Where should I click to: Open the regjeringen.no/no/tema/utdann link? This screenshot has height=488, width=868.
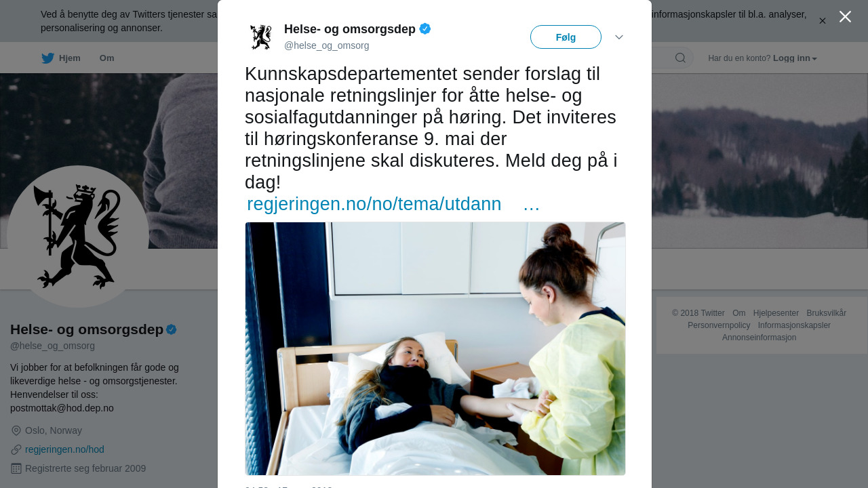[x=374, y=204]
